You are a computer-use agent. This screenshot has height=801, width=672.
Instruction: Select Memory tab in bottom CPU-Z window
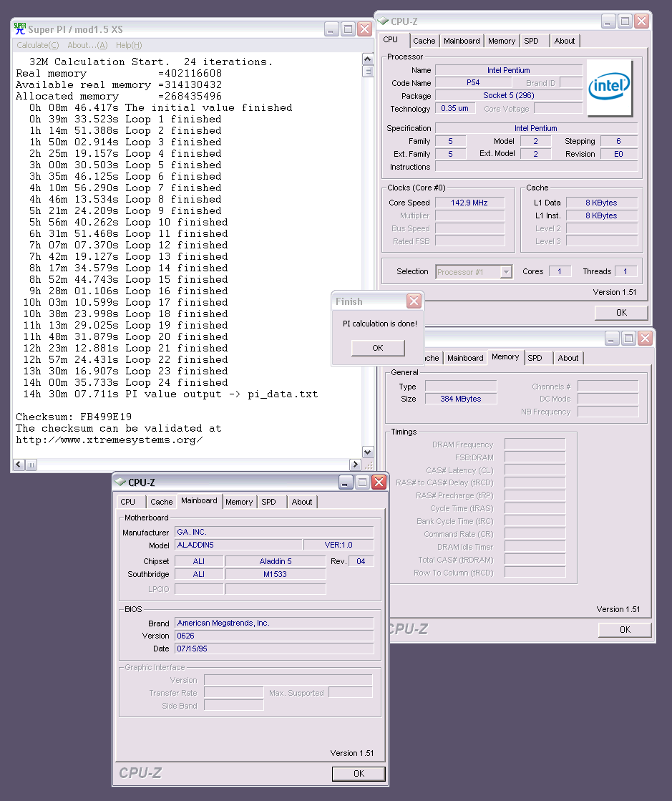tap(239, 503)
